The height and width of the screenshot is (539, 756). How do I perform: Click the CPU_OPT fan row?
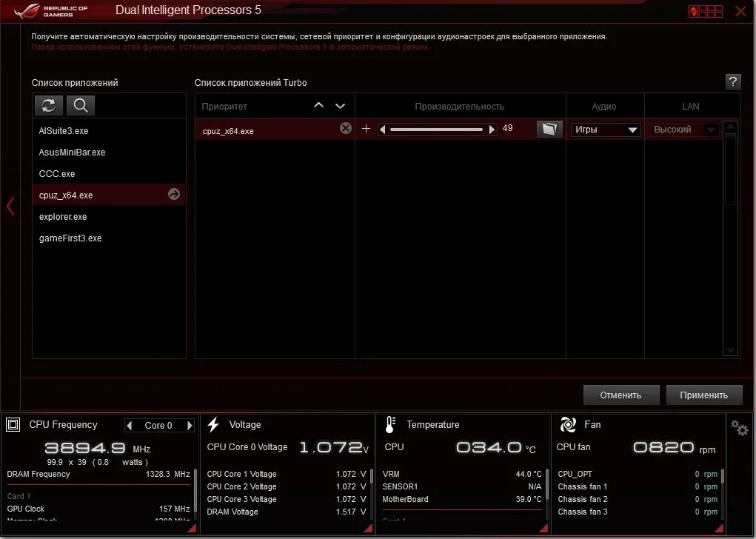pyautogui.click(x=638, y=474)
